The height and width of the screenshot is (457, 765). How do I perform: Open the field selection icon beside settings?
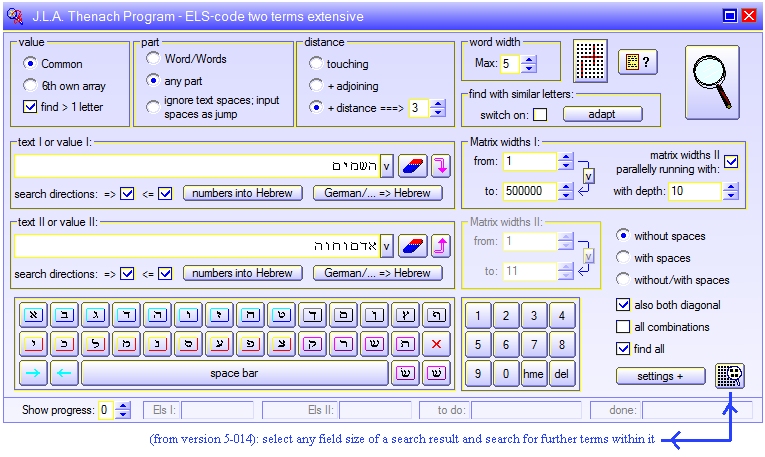(731, 376)
